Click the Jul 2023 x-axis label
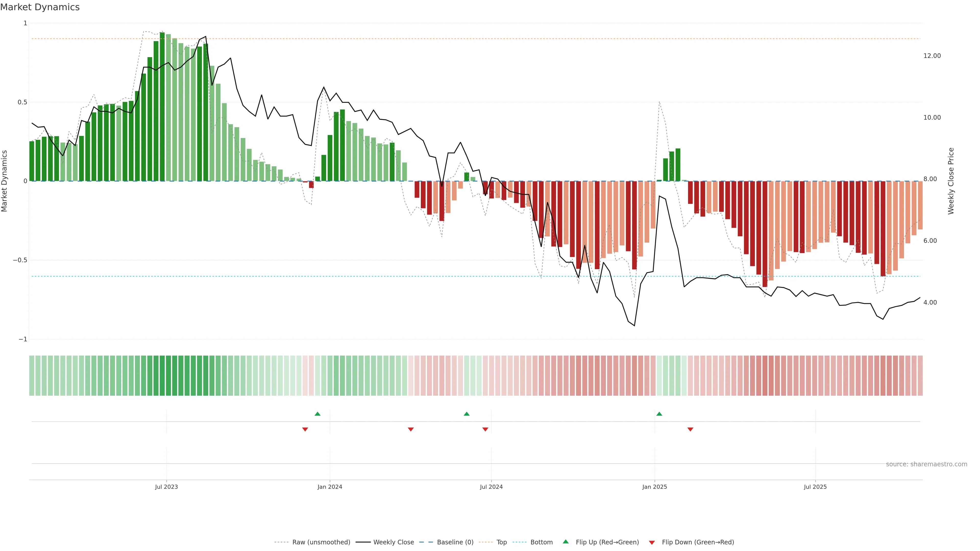This screenshot has height=551, width=980. coord(166,487)
